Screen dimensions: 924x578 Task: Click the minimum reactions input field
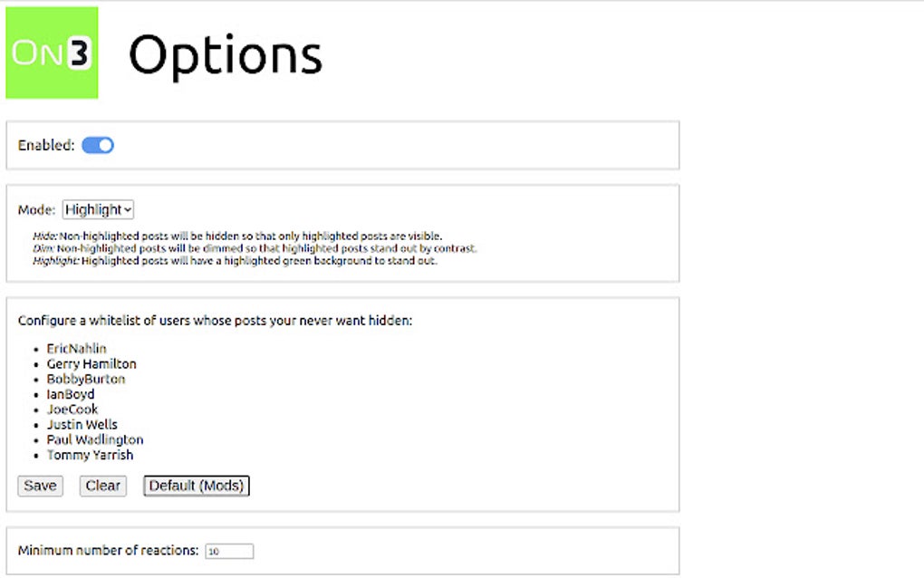click(230, 551)
